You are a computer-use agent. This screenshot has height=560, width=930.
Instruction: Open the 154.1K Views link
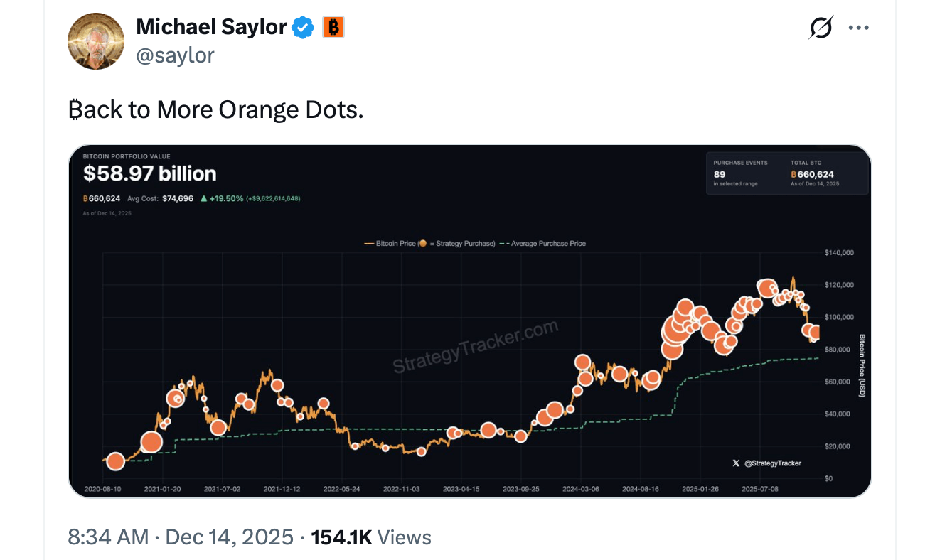(370, 538)
